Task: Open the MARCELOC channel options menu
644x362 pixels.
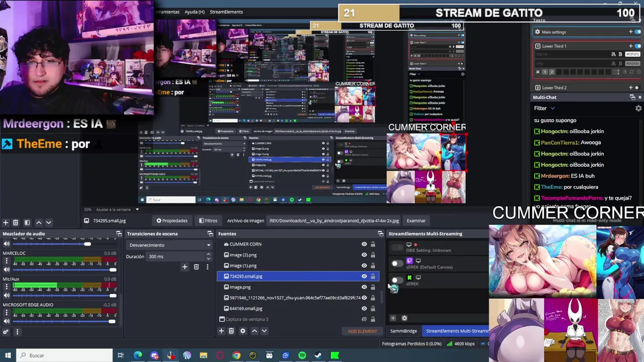Action: 7,261
